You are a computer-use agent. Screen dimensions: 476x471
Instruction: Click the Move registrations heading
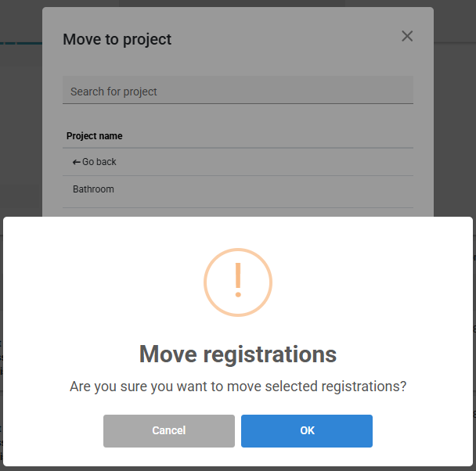tap(238, 354)
